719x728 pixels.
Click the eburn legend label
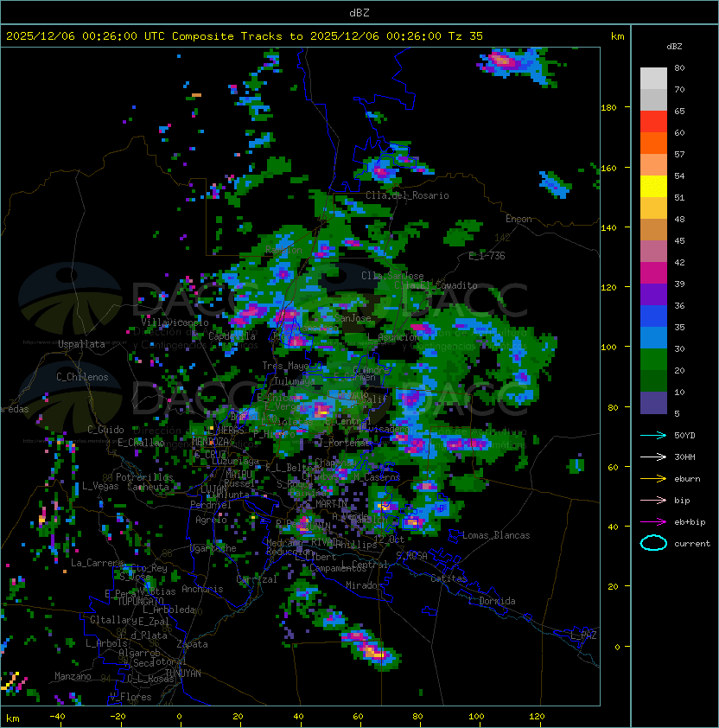(x=687, y=479)
